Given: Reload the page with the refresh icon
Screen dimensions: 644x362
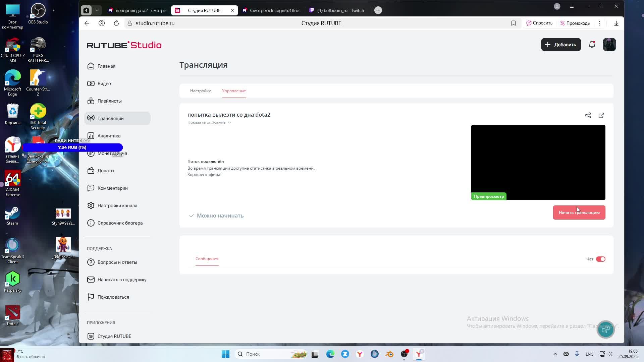Looking at the screenshot, I should point(116,23).
